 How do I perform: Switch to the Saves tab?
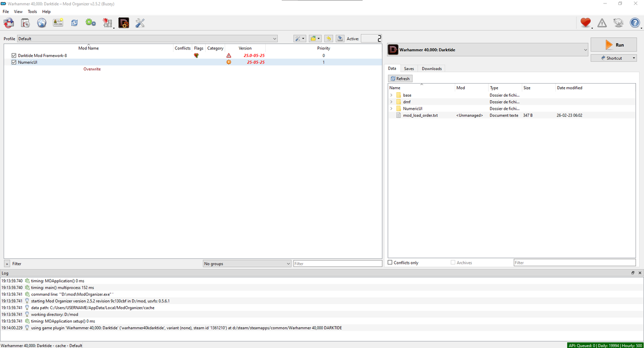click(409, 68)
